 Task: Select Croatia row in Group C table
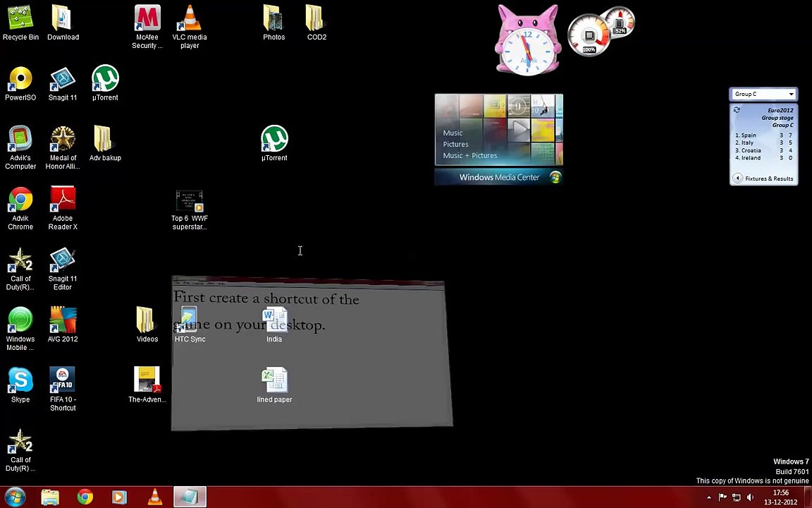(x=763, y=150)
